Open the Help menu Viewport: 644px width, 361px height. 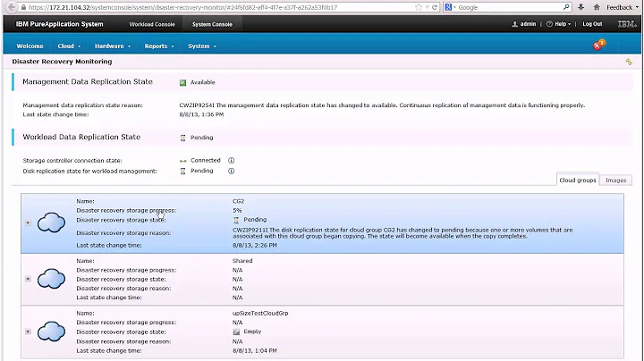[x=559, y=24]
